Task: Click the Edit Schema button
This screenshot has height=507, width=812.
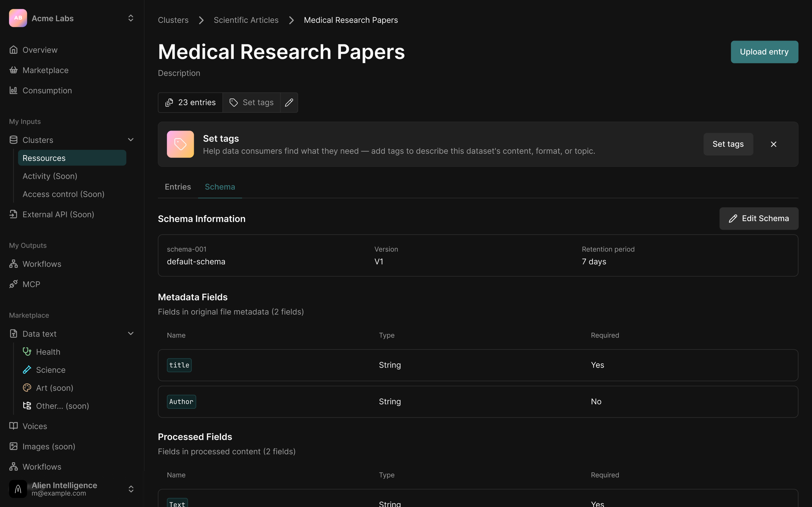Action: 759,219
